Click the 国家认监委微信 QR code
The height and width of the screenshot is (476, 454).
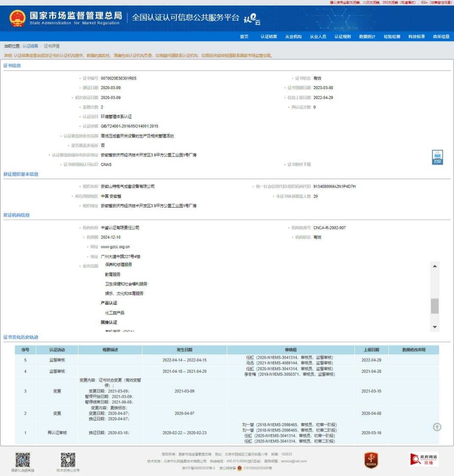pos(23,460)
